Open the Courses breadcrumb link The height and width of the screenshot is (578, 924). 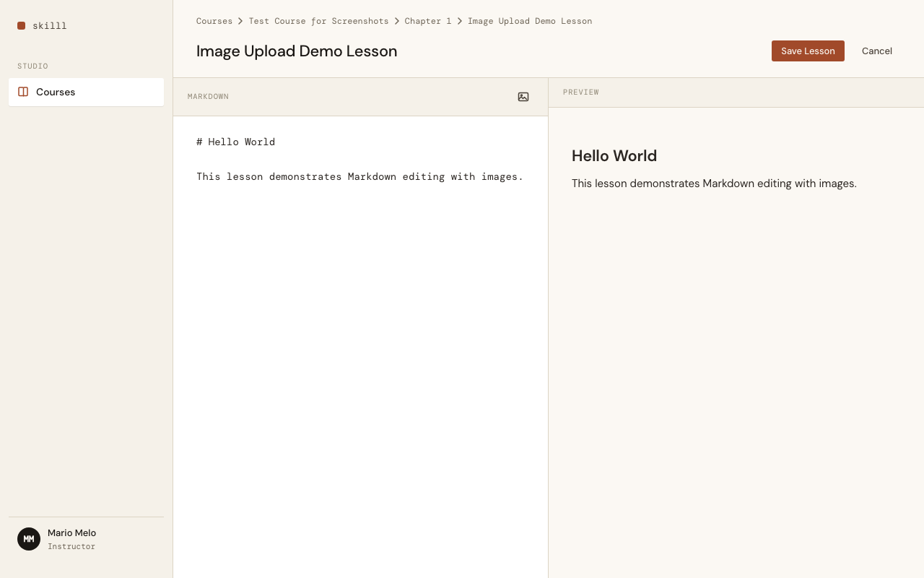coord(214,21)
